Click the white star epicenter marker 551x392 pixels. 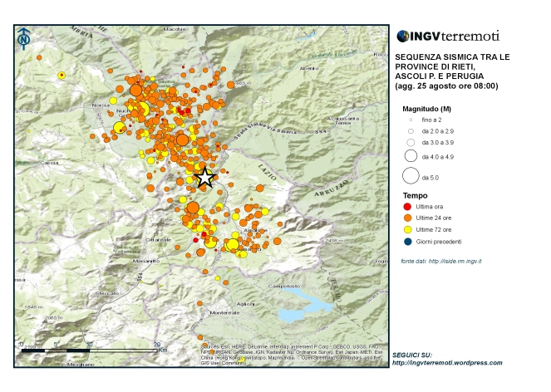[205, 177]
